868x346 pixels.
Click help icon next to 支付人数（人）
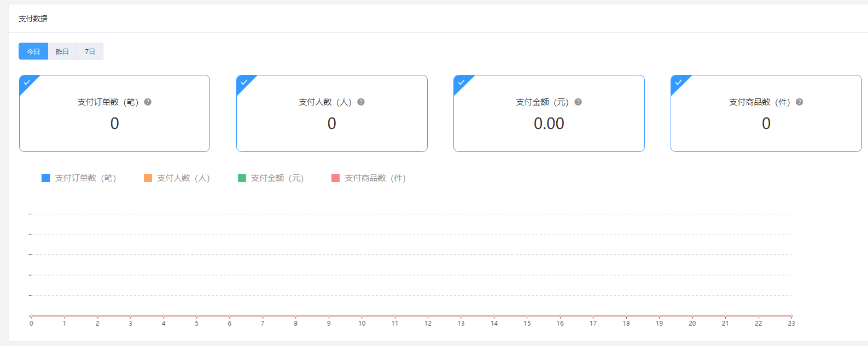361,102
